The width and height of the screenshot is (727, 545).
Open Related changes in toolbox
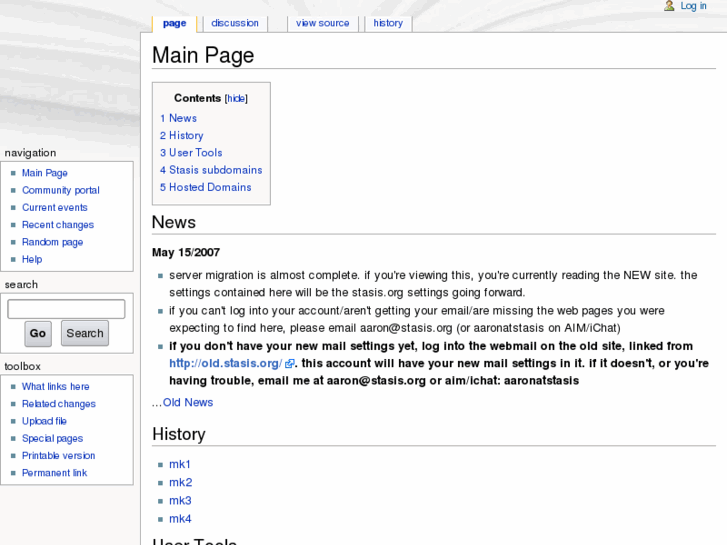point(59,404)
